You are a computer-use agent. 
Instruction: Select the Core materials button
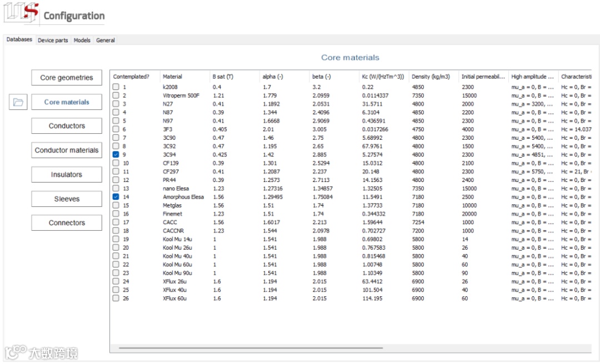point(67,102)
